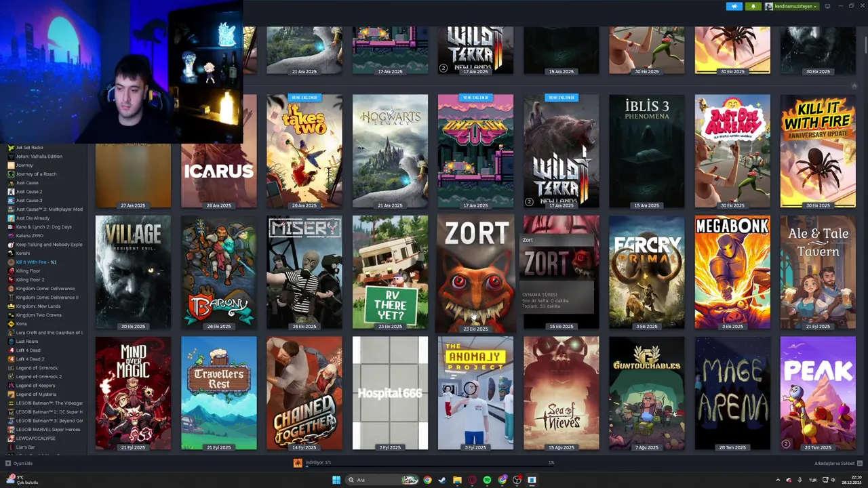Click the taskbar Ara search box

[382, 480]
